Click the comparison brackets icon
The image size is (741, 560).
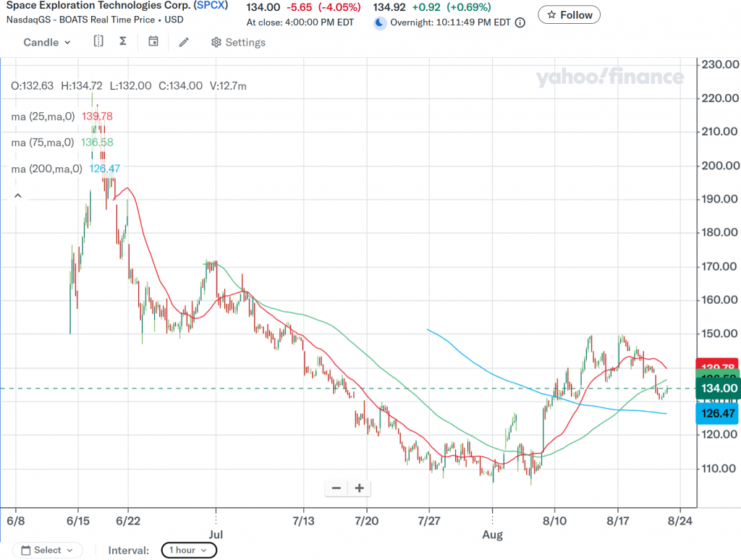click(x=98, y=41)
